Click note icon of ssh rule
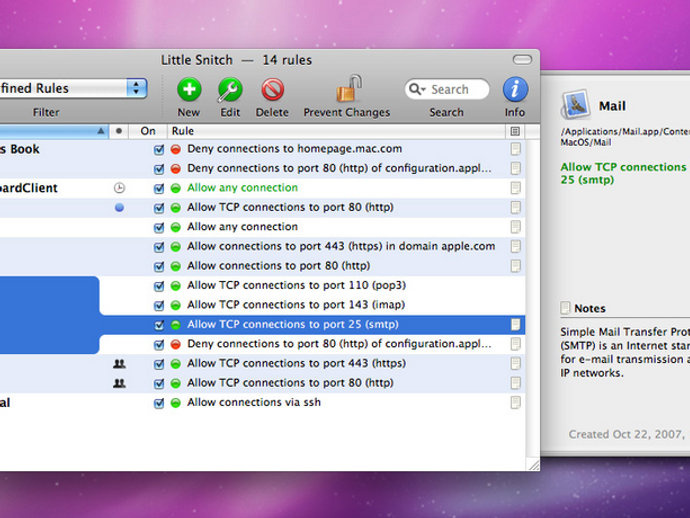 [515, 402]
